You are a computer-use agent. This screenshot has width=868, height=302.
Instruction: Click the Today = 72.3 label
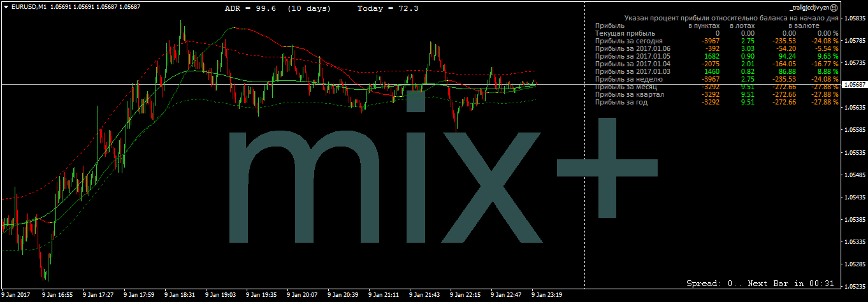click(x=388, y=9)
